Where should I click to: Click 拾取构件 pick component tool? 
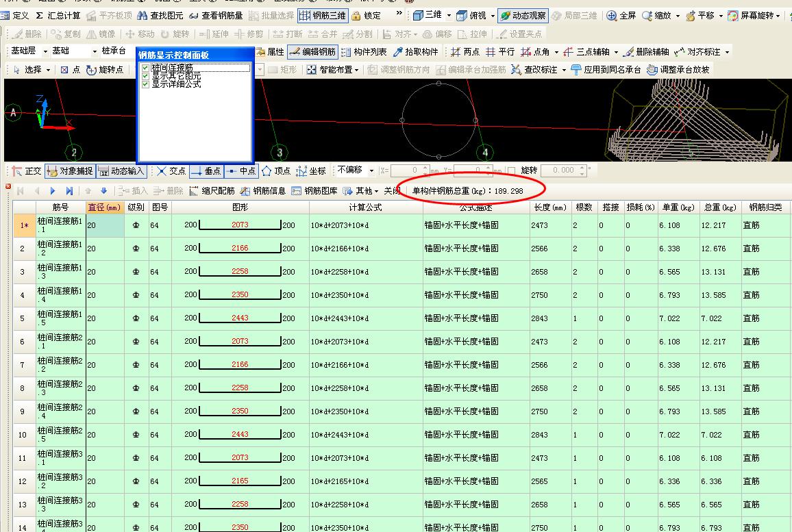416,51
